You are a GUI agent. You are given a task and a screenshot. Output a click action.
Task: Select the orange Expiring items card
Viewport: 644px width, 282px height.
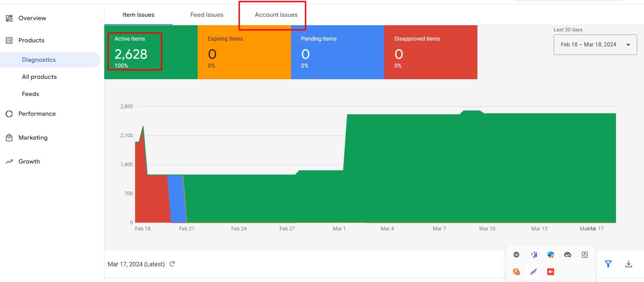pos(244,52)
